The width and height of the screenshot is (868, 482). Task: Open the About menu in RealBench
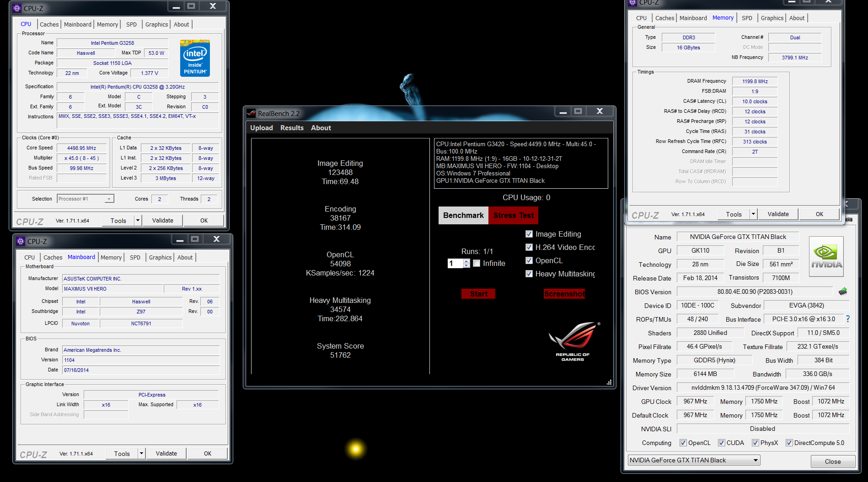(x=321, y=128)
